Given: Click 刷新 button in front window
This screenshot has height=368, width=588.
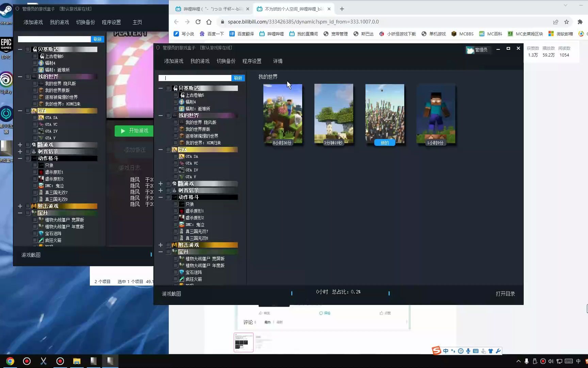Looking at the screenshot, I should point(238,78).
